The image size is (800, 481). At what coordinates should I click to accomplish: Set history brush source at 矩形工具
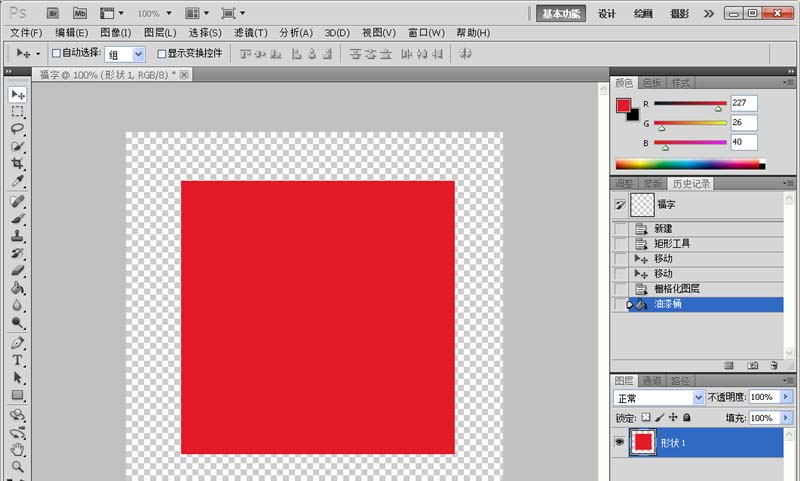tap(620, 243)
